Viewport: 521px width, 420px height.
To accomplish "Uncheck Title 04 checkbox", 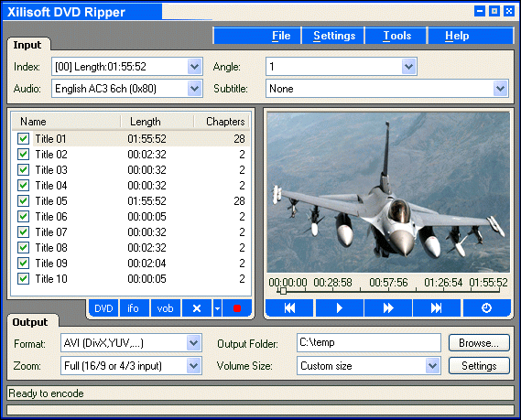I will pyautogui.click(x=23, y=185).
